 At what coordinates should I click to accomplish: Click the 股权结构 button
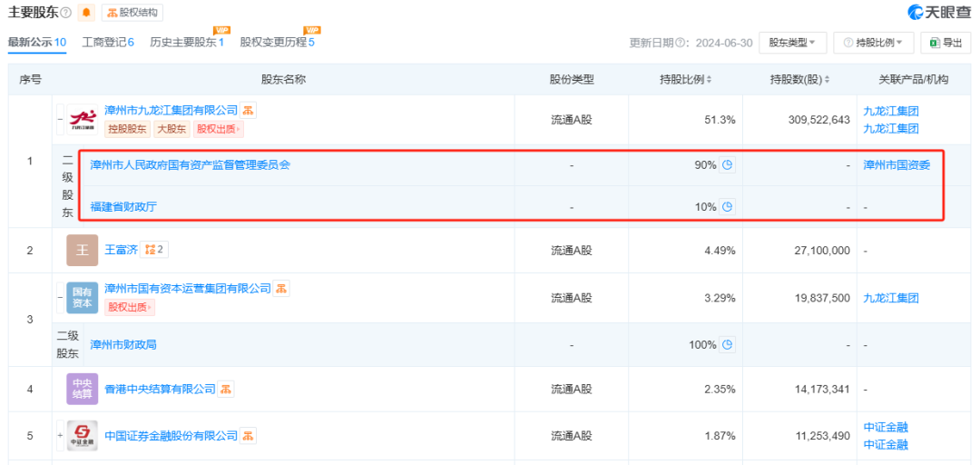[132, 13]
